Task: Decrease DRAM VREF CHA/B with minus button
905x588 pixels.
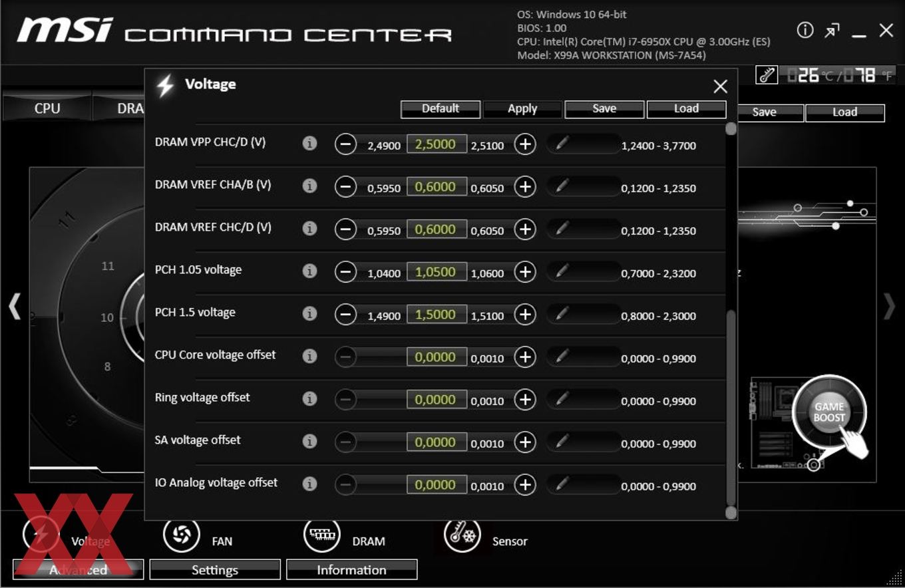Action: click(x=345, y=187)
